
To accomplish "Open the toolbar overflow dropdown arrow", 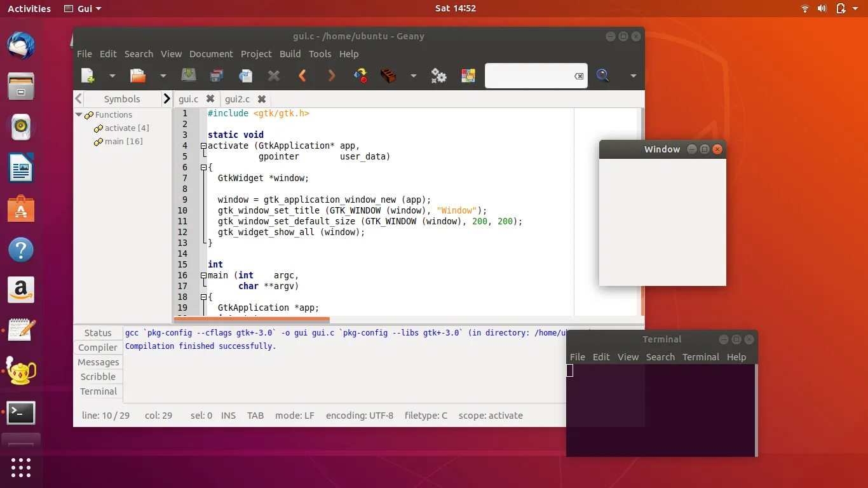I will click(633, 76).
